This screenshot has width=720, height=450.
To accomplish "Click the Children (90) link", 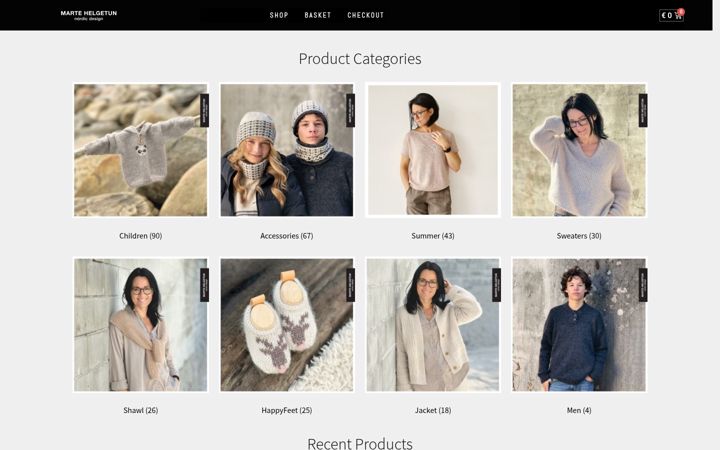I will 141,236.
